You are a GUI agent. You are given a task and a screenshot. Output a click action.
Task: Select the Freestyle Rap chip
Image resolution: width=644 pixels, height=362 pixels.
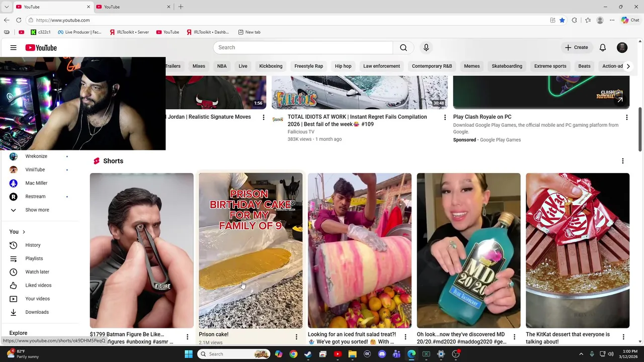309,66
